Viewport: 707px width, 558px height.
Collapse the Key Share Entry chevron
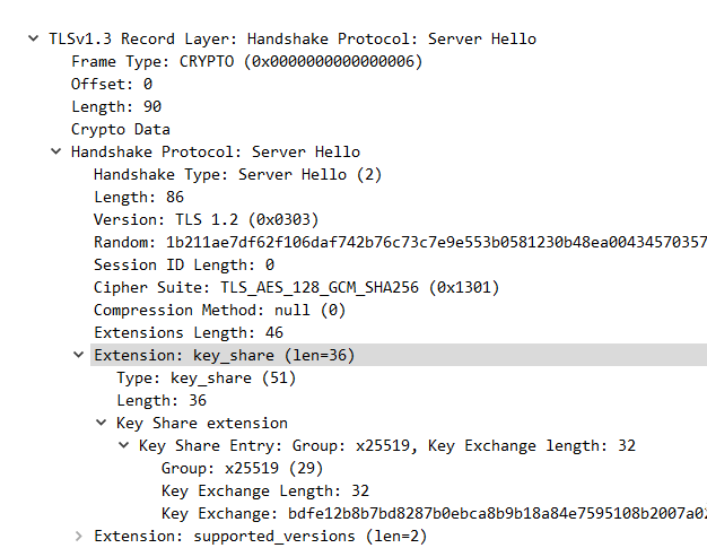124,445
